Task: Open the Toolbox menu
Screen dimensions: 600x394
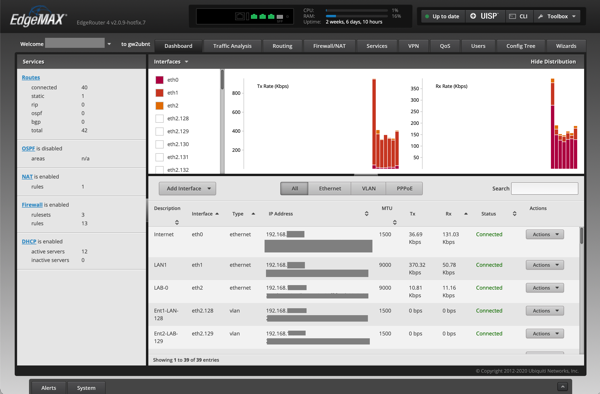Action: [556, 16]
